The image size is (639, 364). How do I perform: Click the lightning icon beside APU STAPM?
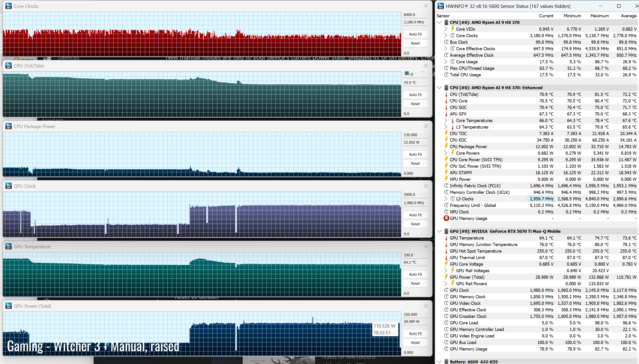tap(446, 172)
